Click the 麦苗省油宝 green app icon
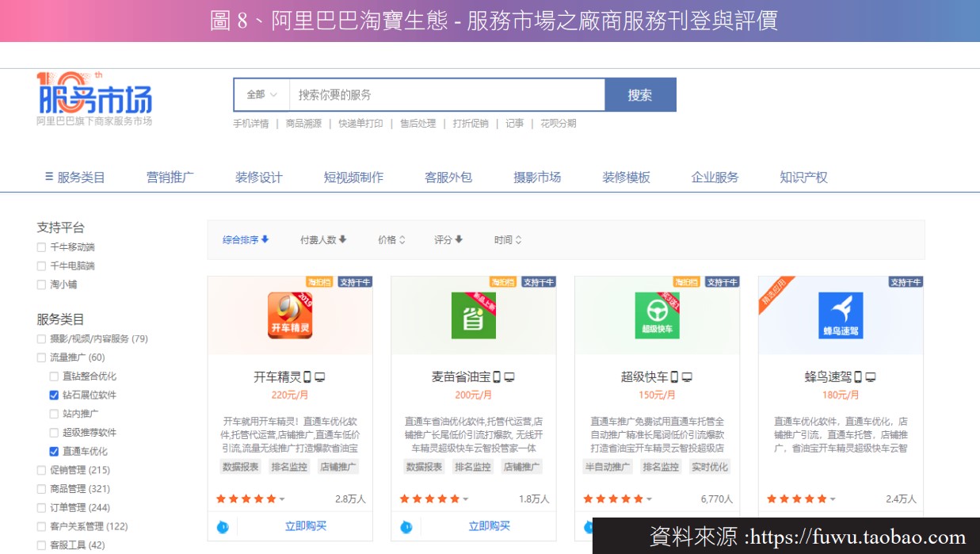 473,315
